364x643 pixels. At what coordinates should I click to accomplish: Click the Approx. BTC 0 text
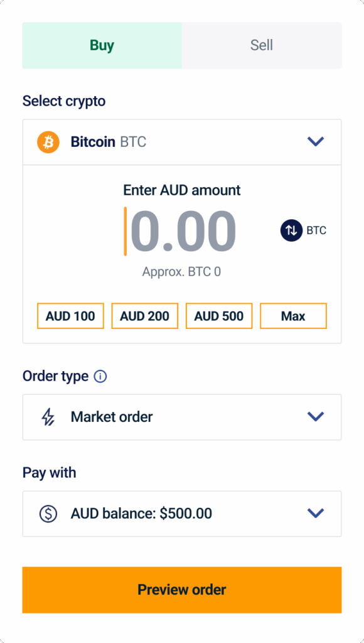[x=182, y=271]
